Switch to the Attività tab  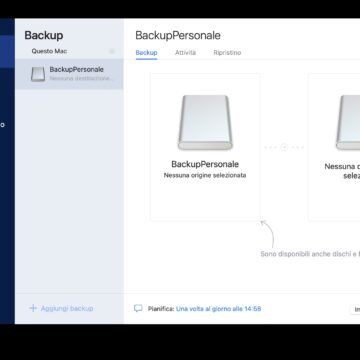[x=185, y=53]
